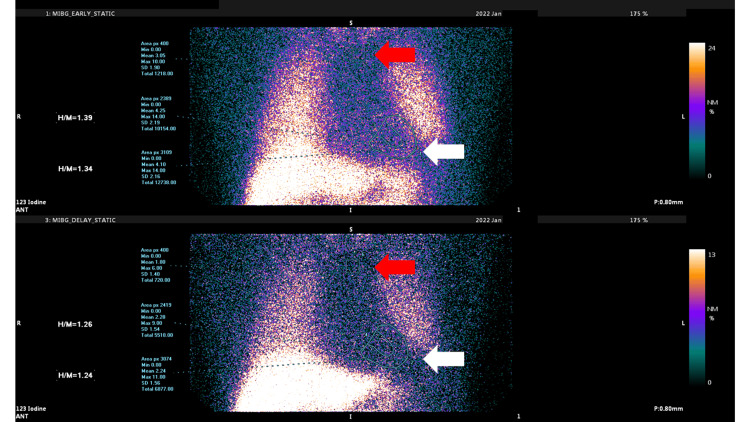This screenshot has height=422, width=750.
Task: Click the Max 9.00 value
Action: coord(152,323)
